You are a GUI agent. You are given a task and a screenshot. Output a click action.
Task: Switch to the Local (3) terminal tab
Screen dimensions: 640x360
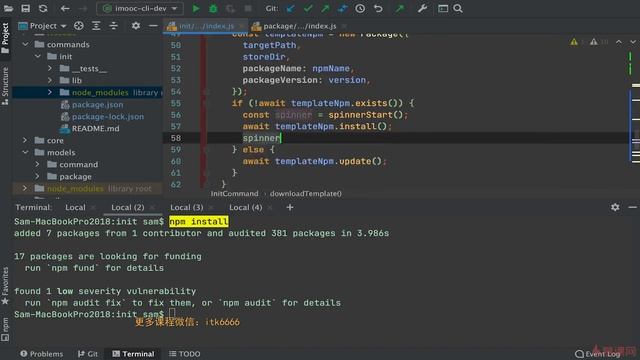[187, 207]
